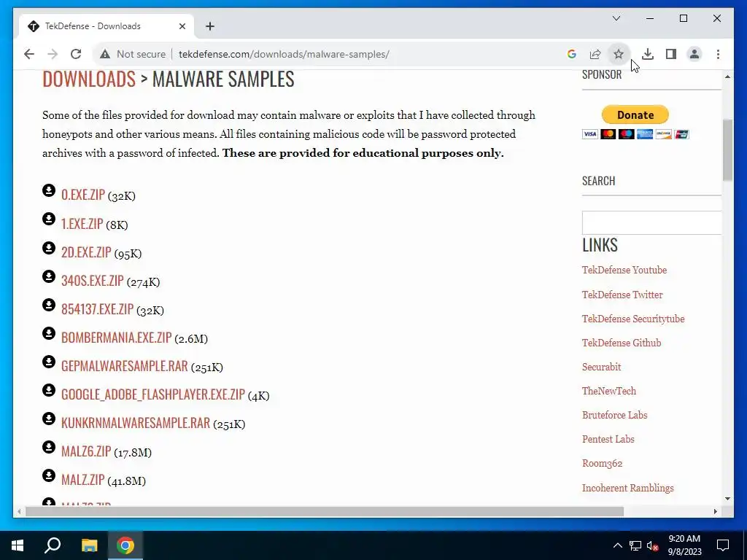Show hidden system tray icons
This screenshot has height=560, width=747.
pos(617,545)
